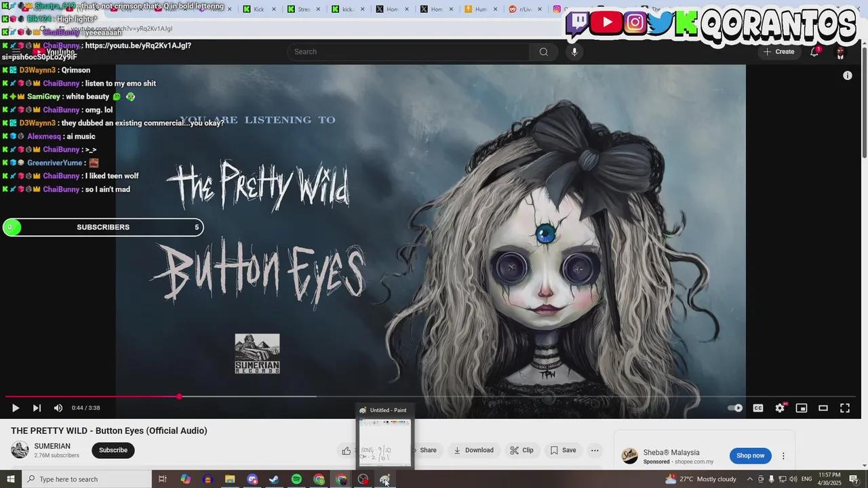Click Shop now on Sheba ad

tap(750, 455)
